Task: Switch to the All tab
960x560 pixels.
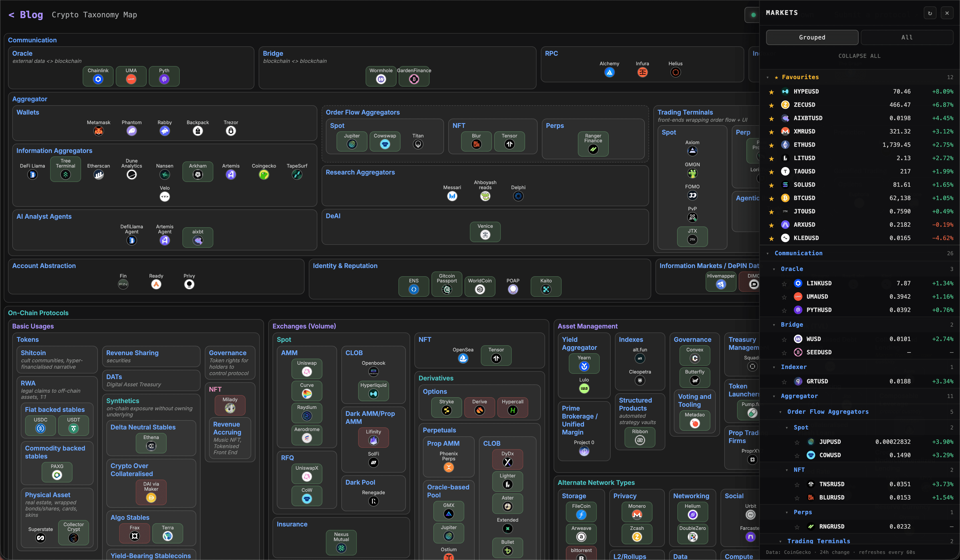Action: coord(907,37)
